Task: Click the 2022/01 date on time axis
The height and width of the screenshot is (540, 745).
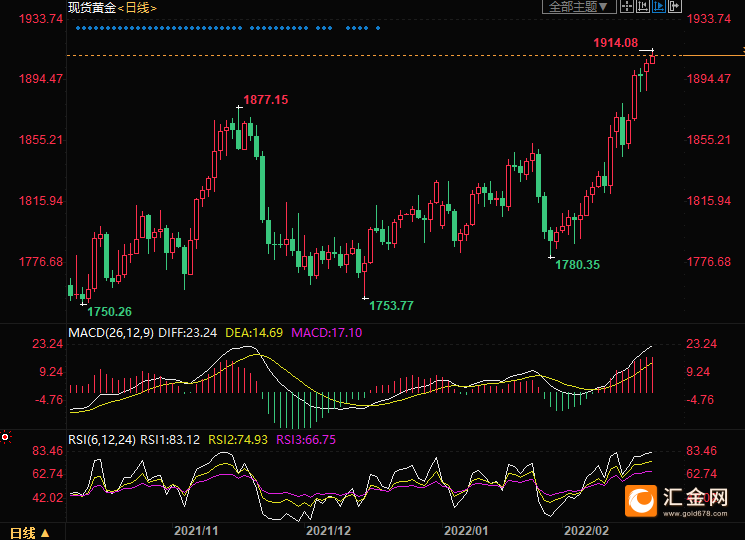Action: click(x=468, y=529)
